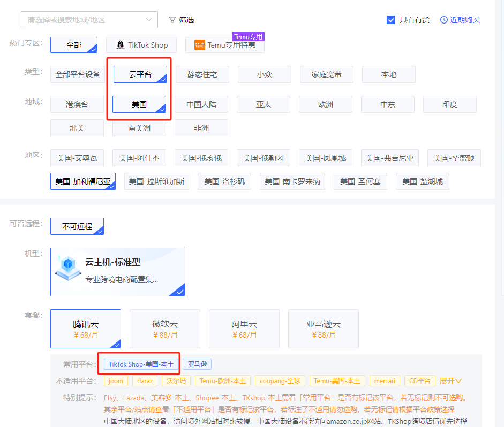Click the Temu-美国-本土 tag
This screenshot has height=427, width=504.
(337, 381)
